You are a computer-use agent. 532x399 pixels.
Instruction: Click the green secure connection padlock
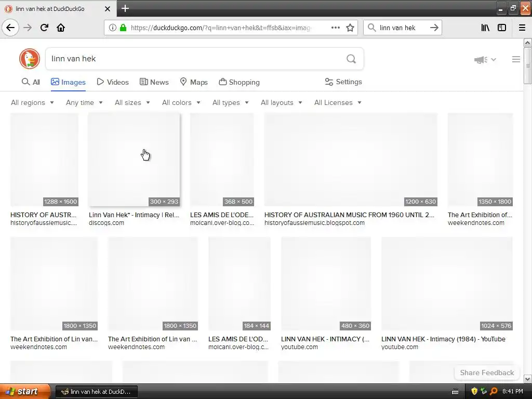click(123, 28)
